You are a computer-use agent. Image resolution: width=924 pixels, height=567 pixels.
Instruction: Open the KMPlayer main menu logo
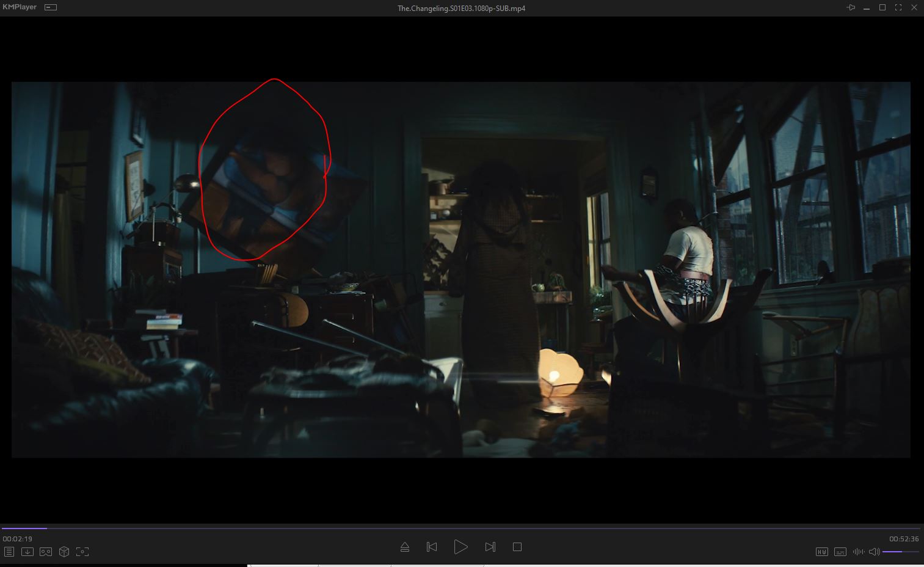(20, 7)
